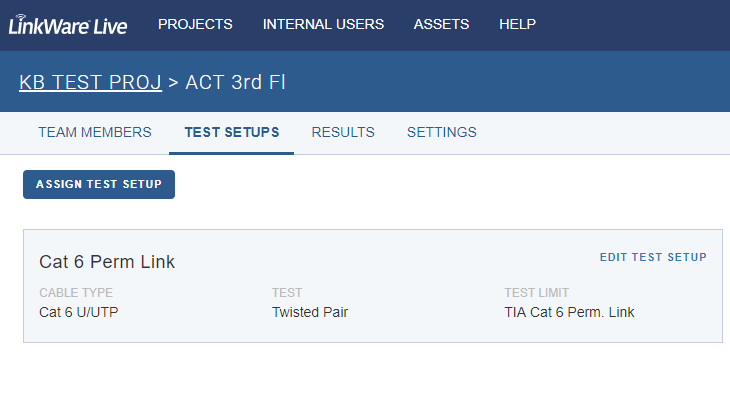
Task: Select the ACT 3rd Fl breadcrumb text
Action: (x=235, y=82)
